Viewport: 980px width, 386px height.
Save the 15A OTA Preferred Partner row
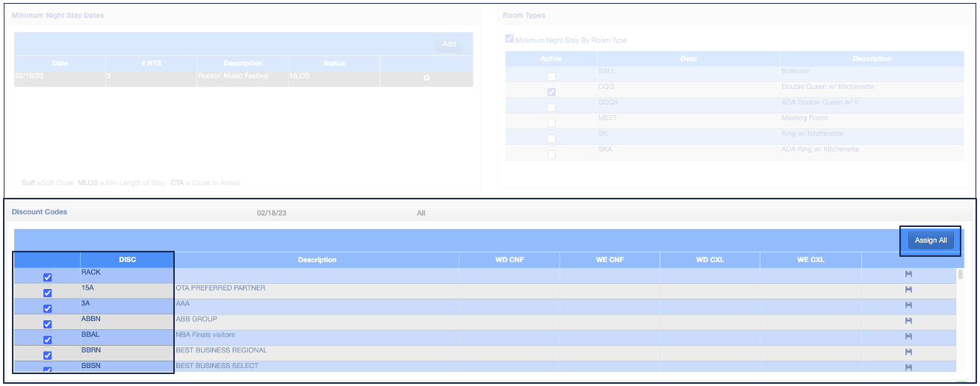coord(908,290)
